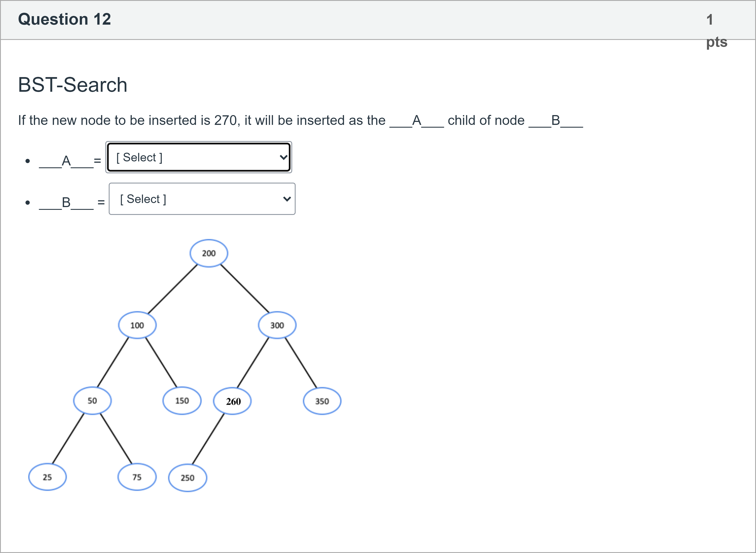Click tree node 50
The image size is (756, 553).
click(92, 401)
